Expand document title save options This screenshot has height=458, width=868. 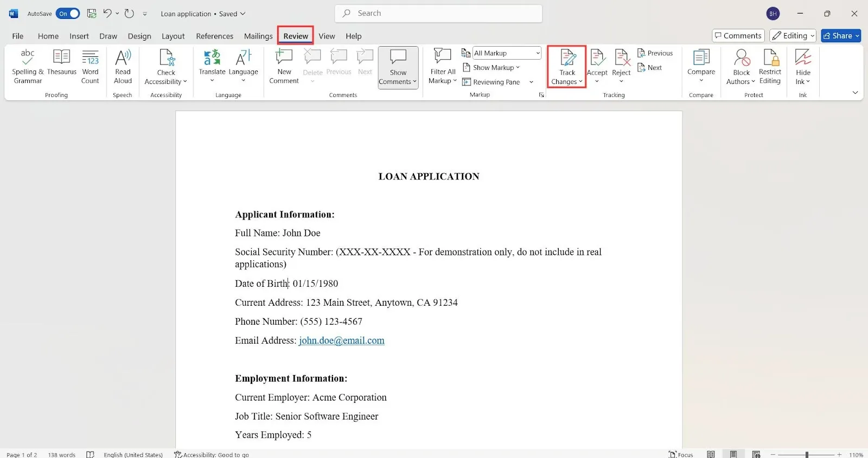(242, 14)
